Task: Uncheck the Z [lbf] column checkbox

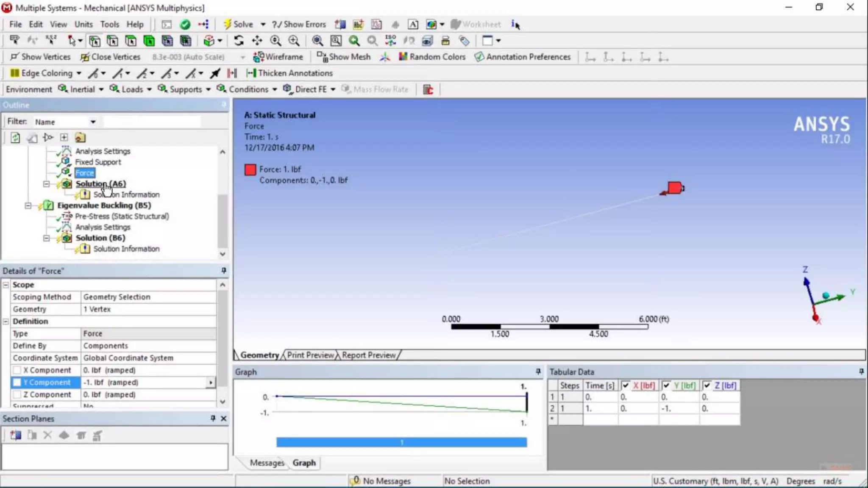Action: [x=707, y=385]
